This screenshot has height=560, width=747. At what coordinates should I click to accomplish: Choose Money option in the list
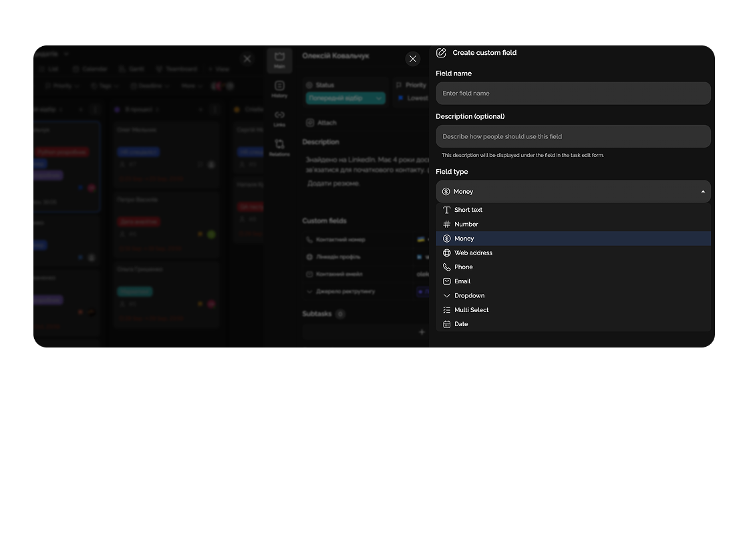(464, 239)
